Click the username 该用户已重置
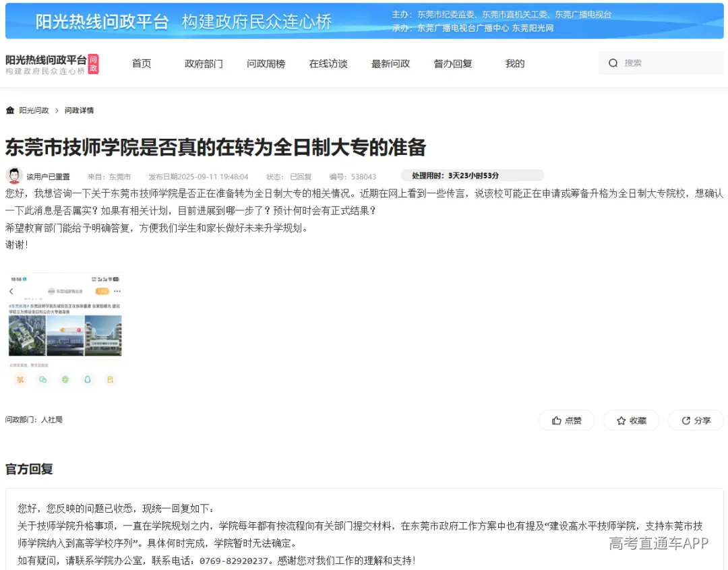 point(49,177)
